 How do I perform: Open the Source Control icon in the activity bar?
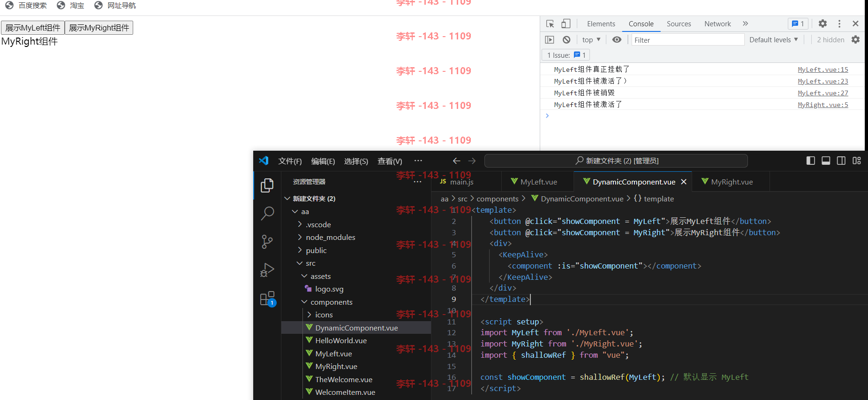click(267, 242)
